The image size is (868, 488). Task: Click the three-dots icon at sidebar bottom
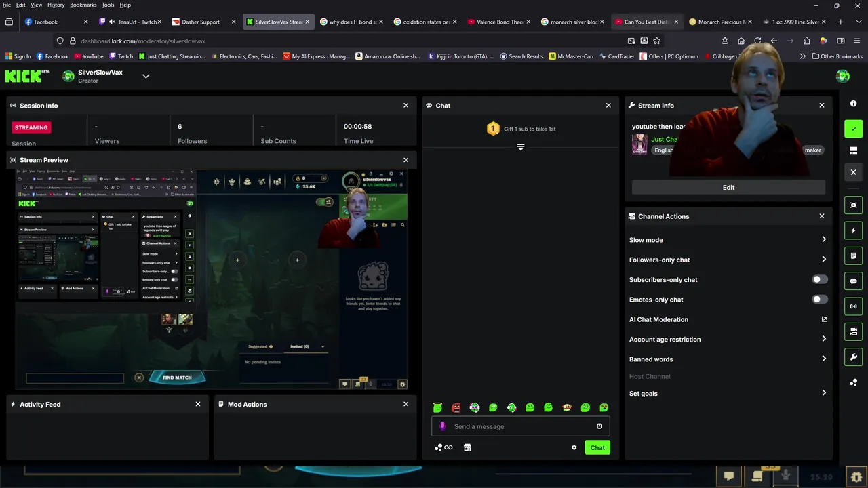point(853,382)
